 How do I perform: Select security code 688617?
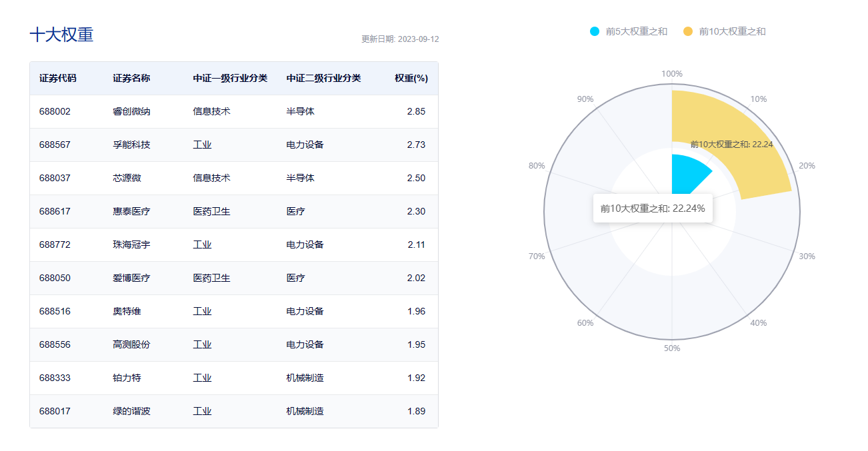pos(55,211)
